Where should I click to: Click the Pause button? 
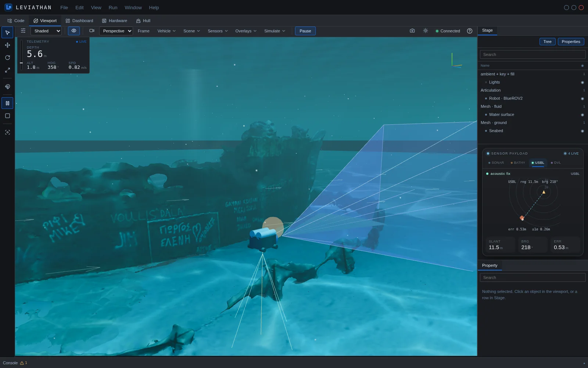click(x=305, y=31)
